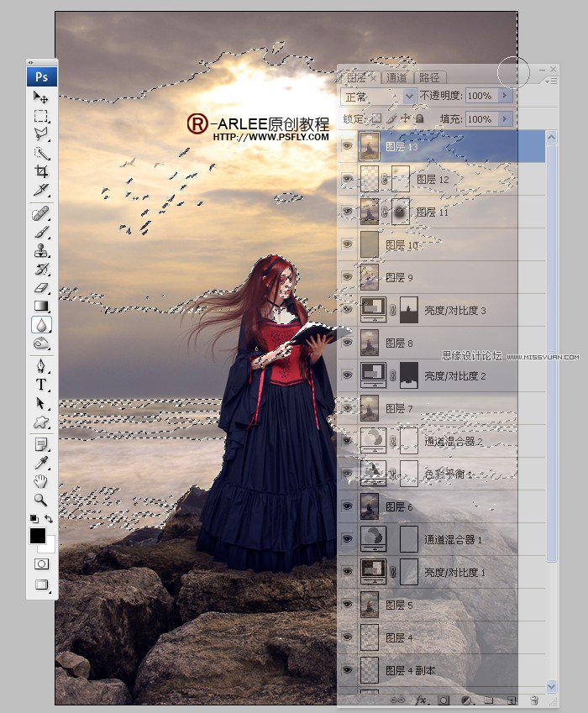The height and width of the screenshot is (713, 588).
Task: Select the Zoom tool
Action: 41,500
